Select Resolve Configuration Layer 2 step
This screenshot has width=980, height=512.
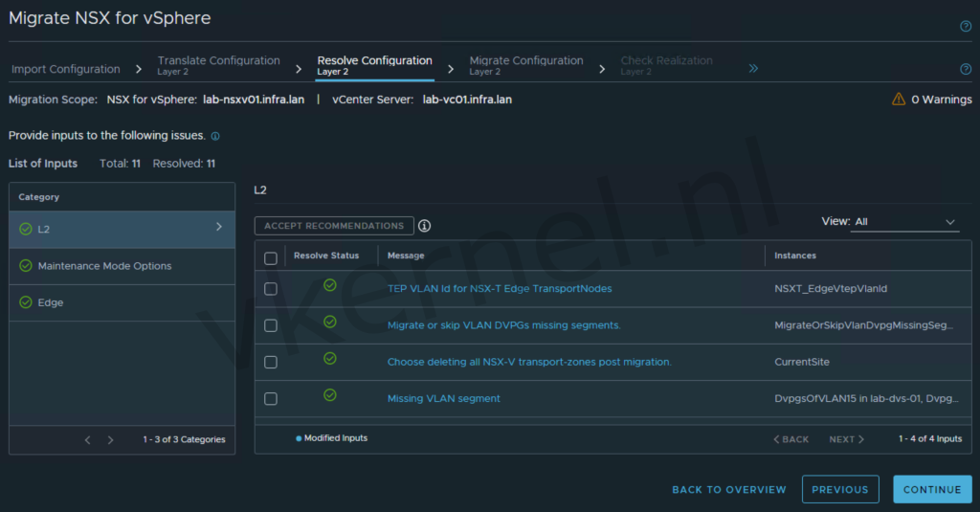pos(374,65)
